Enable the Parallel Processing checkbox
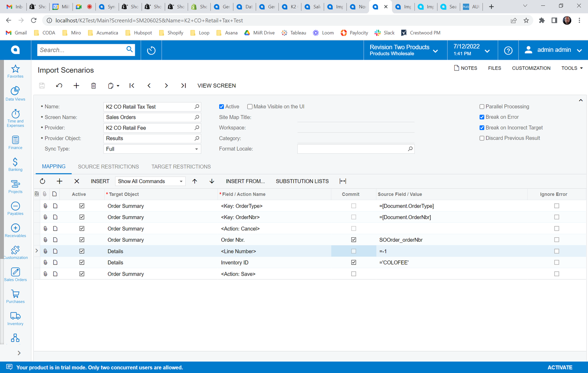This screenshot has height=373, width=588. point(482,107)
